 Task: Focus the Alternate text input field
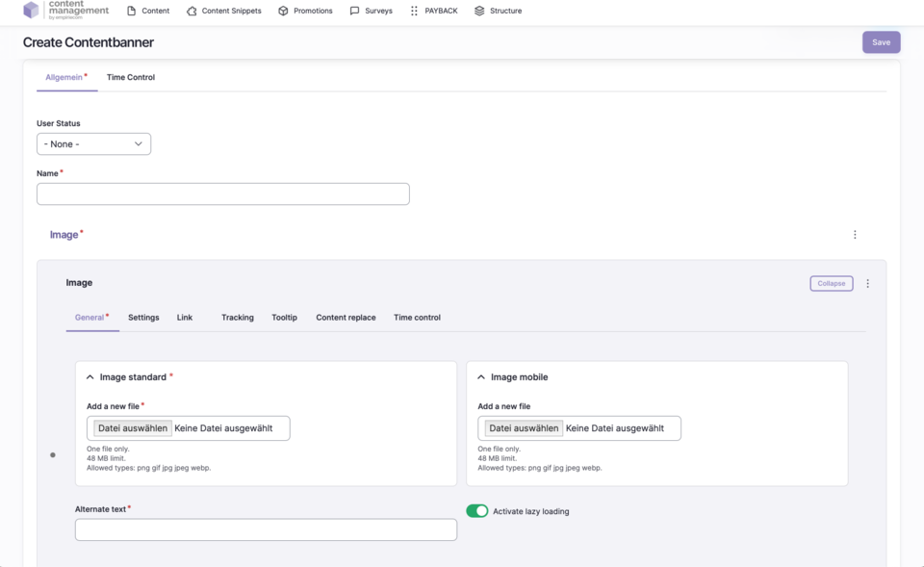[x=266, y=529]
